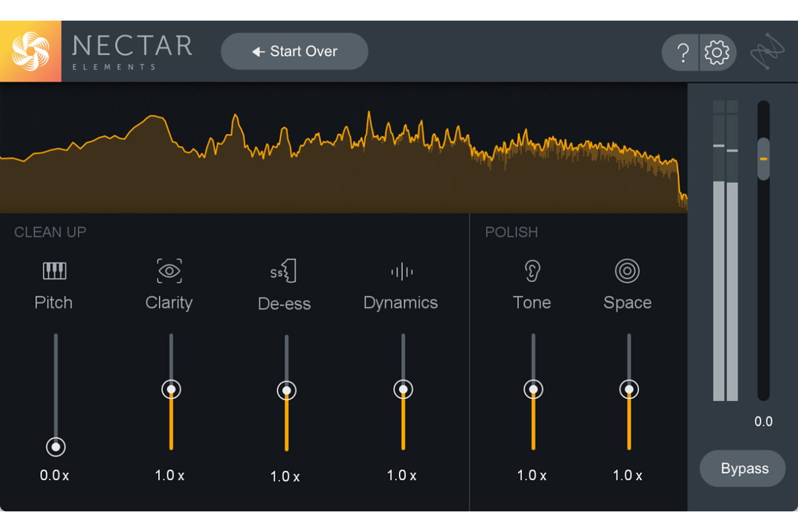The image size is (798, 532).
Task: Click the Space label
Action: [x=627, y=303]
